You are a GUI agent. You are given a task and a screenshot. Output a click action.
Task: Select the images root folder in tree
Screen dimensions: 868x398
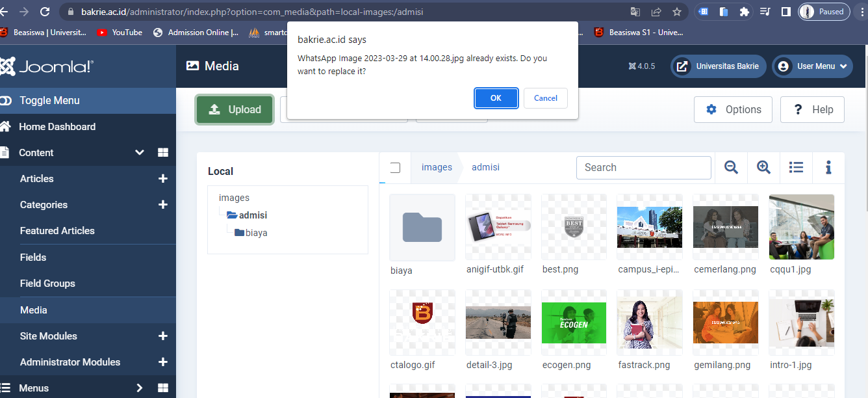click(234, 198)
